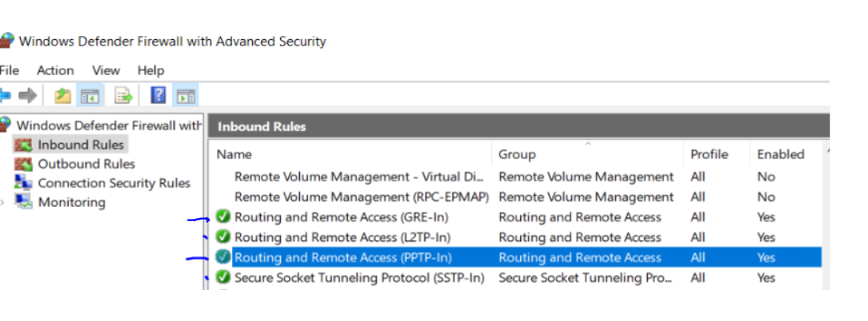Click the firewall icon in the title bar
The width and height of the screenshot is (868, 321).
[x=6, y=41]
